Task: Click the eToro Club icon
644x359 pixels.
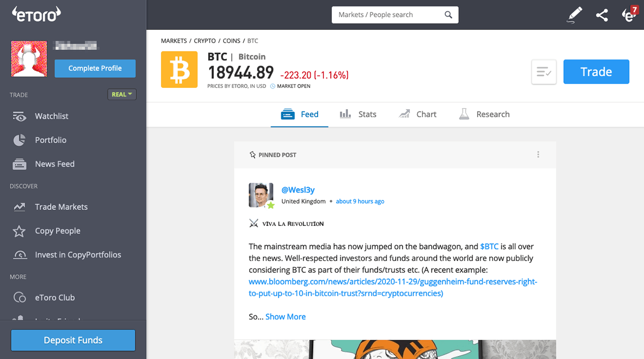Action: click(x=19, y=298)
